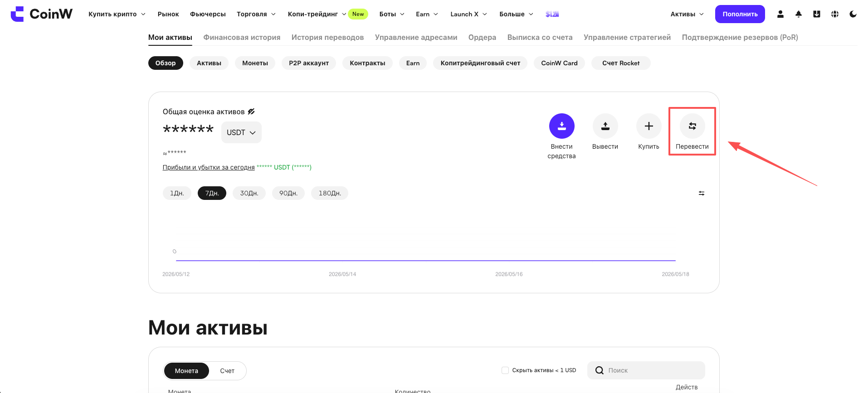Click the search magnifier icon
Image resolution: width=868 pixels, height=393 pixels.
click(599, 370)
